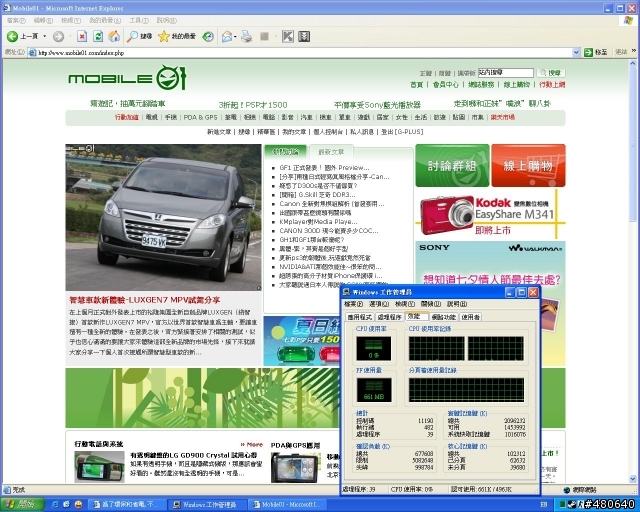The width and height of the screenshot is (640, 512).
Task: Click the green Go arrow beside address bar
Action: point(588,52)
